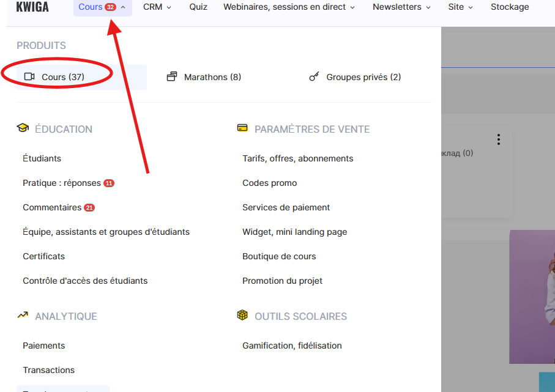Click the graduation cap Éducation icon
Image resolution: width=555 pixels, height=392 pixels.
click(x=23, y=128)
